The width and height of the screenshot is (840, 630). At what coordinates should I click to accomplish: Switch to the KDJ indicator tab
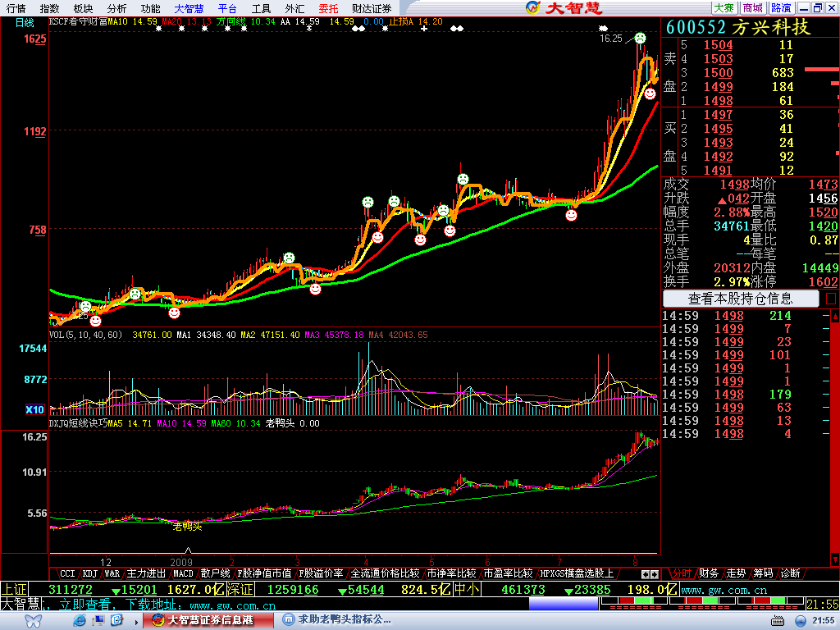[90, 573]
